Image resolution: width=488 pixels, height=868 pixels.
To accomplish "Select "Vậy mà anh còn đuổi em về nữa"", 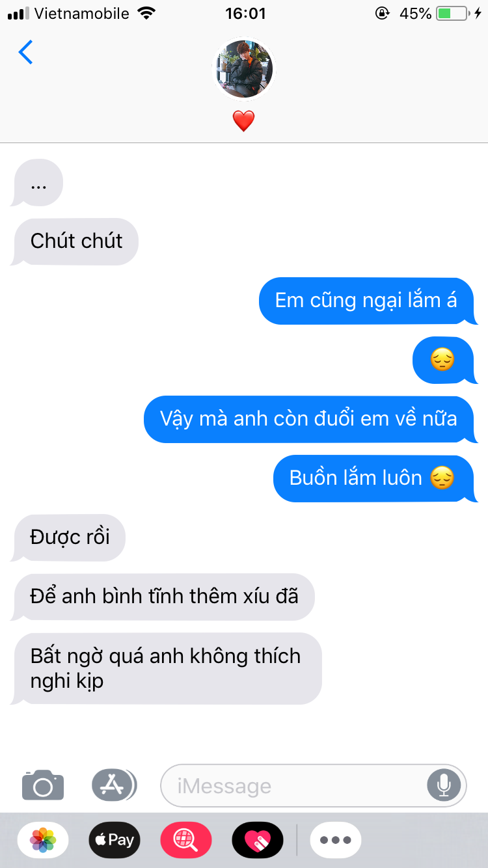I will 310,419.
